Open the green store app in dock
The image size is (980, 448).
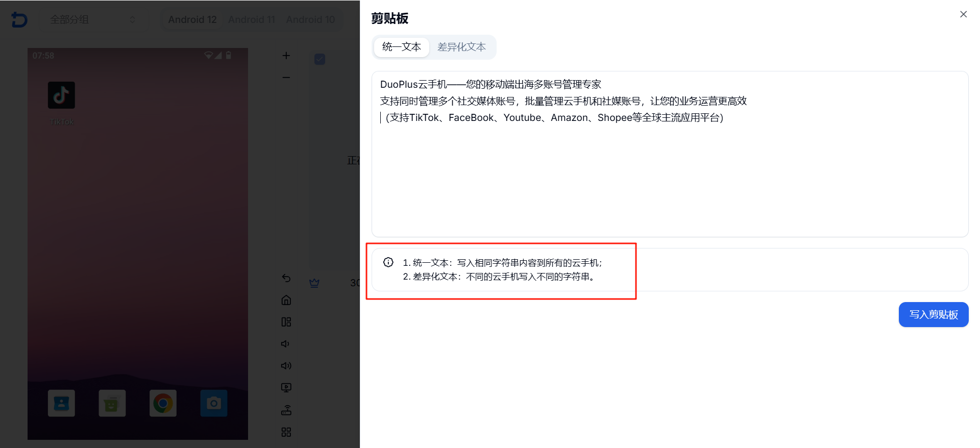click(112, 403)
